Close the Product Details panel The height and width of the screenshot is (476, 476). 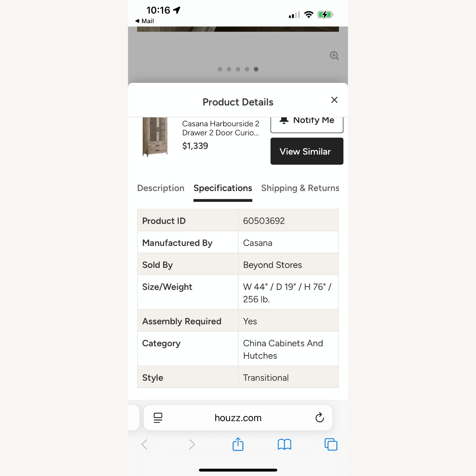334,100
